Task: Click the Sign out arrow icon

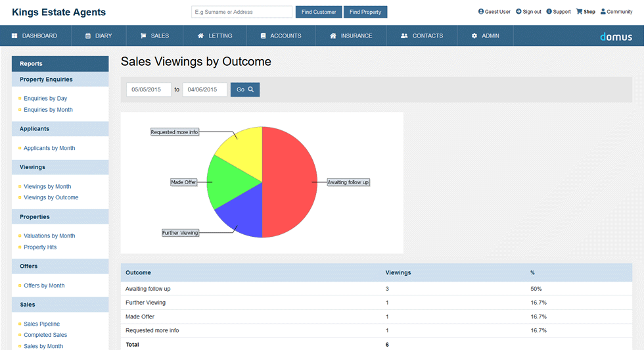Action: [518, 12]
